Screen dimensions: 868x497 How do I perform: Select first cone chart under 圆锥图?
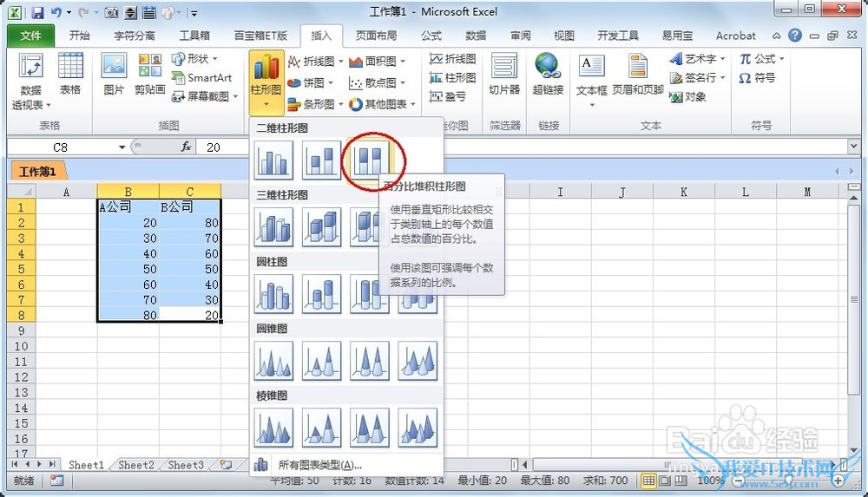pos(273,360)
